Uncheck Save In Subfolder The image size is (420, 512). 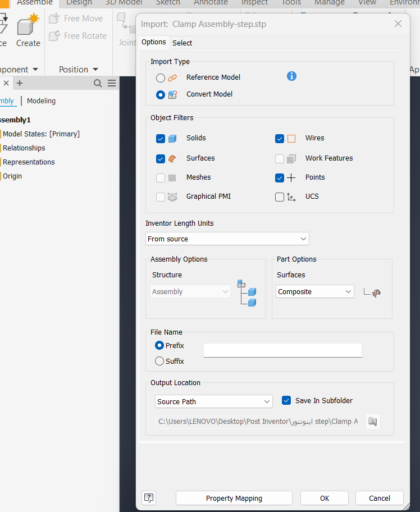click(286, 401)
